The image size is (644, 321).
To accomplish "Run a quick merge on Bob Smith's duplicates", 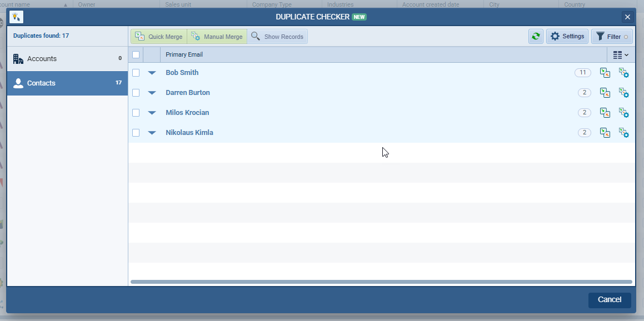I will (605, 73).
